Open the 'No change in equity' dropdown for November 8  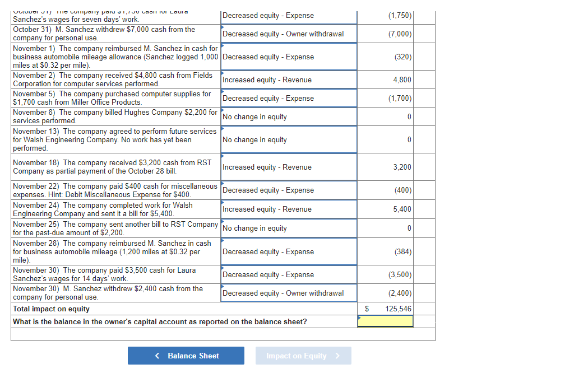coord(288,116)
